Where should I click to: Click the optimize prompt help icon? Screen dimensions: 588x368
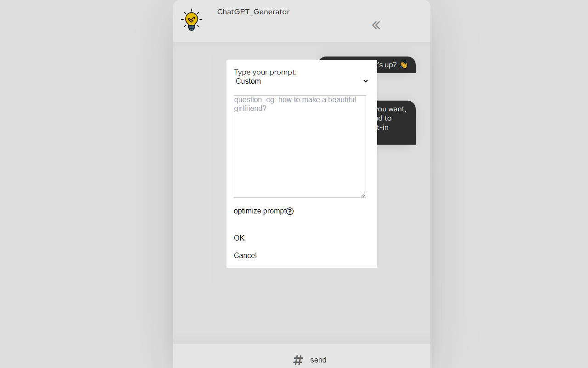290,211
